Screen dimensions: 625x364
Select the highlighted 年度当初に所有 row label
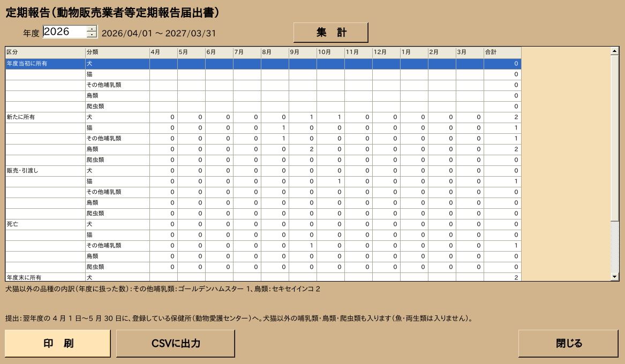(x=46, y=64)
